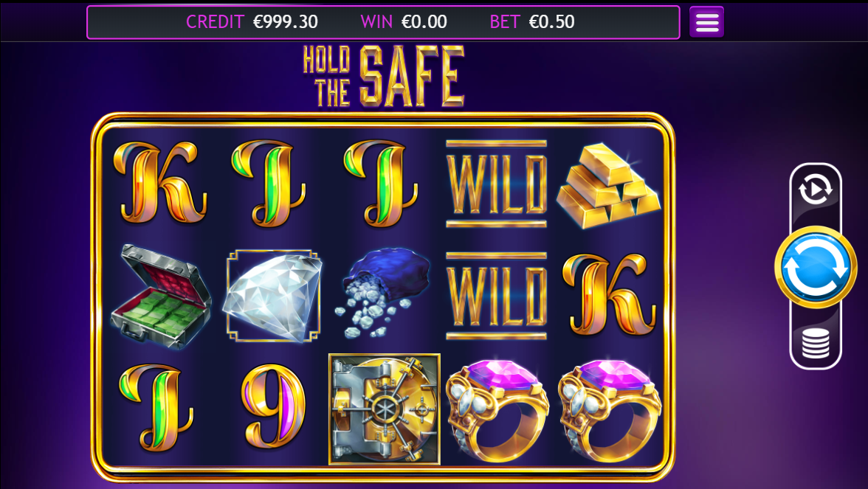The image size is (868, 489).
Task: Select the purple 9 symbol
Action: [x=273, y=406]
